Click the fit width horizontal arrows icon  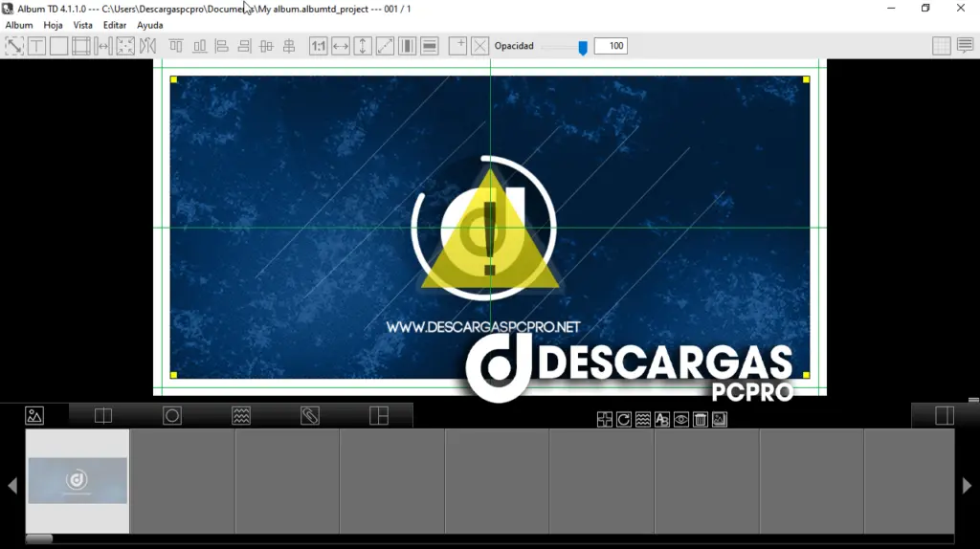341,46
